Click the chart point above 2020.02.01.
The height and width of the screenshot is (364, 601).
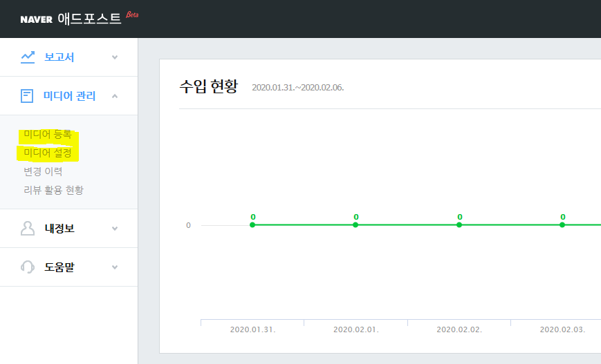pyautogui.click(x=355, y=224)
